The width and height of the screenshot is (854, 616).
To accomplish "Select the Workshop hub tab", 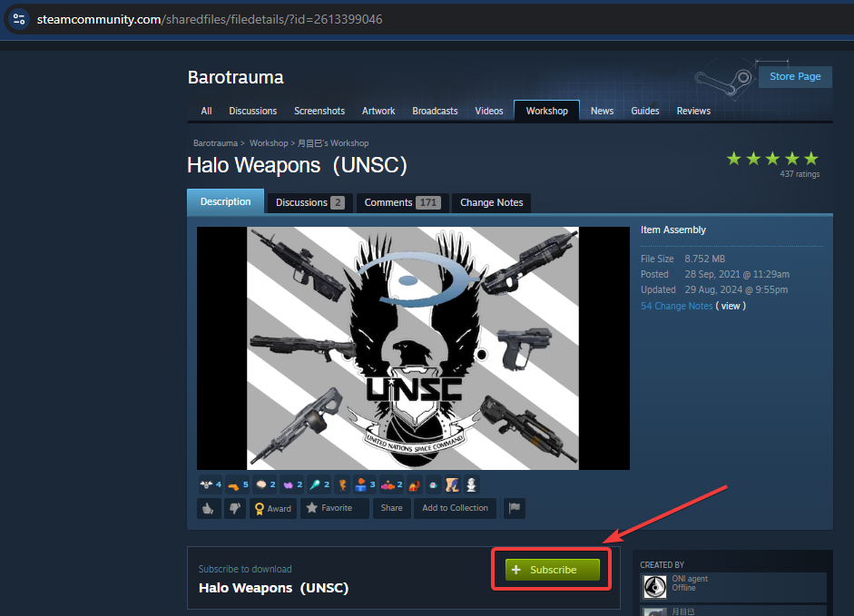I will (547, 111).
